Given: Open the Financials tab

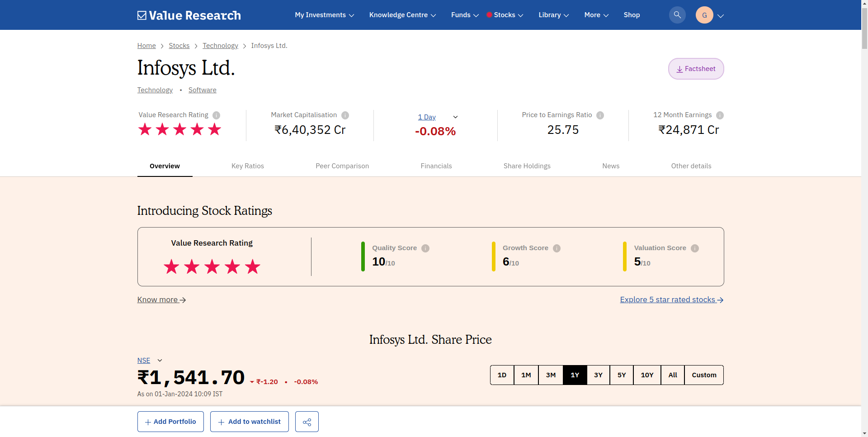Looking at the screenshot, I should pos(436,166).
